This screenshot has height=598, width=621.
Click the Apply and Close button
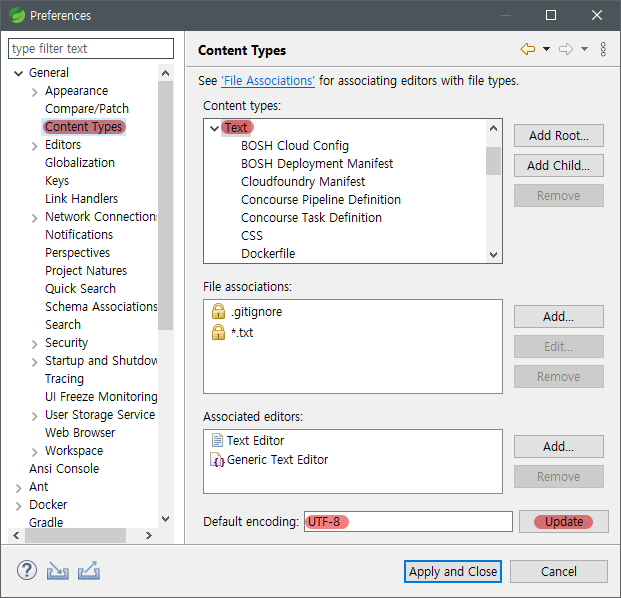click(x=452, y=571)
